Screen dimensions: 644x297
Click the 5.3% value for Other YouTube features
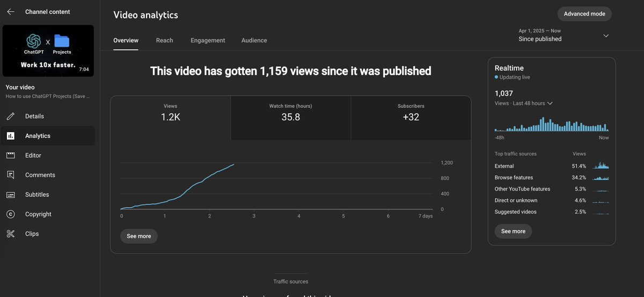point(581,189)
